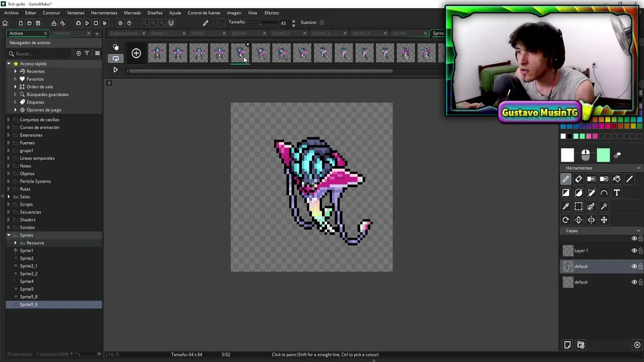
Task: Select the Arc tool
Action: click(604, 193)
